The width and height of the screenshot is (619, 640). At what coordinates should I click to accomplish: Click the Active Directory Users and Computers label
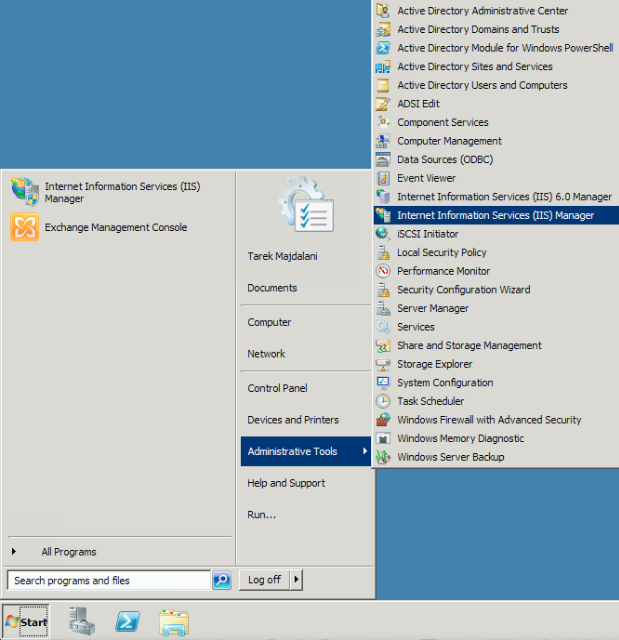pos(482,85)
